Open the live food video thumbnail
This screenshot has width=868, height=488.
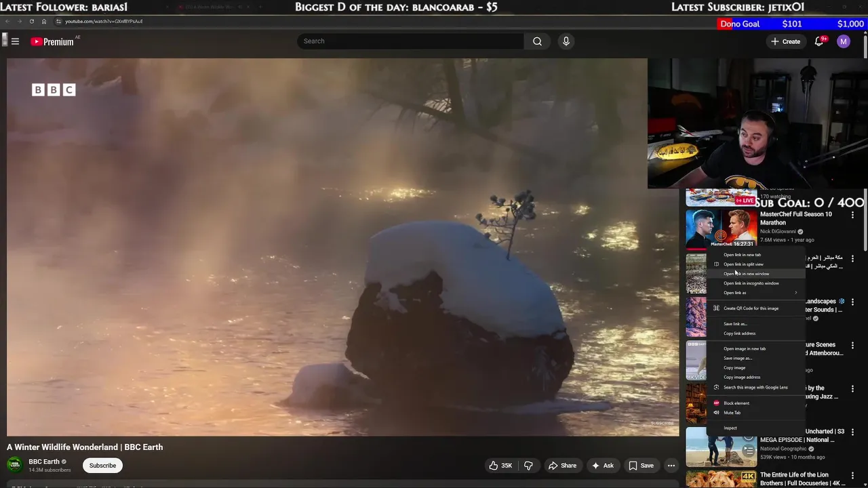coord(721,197)
